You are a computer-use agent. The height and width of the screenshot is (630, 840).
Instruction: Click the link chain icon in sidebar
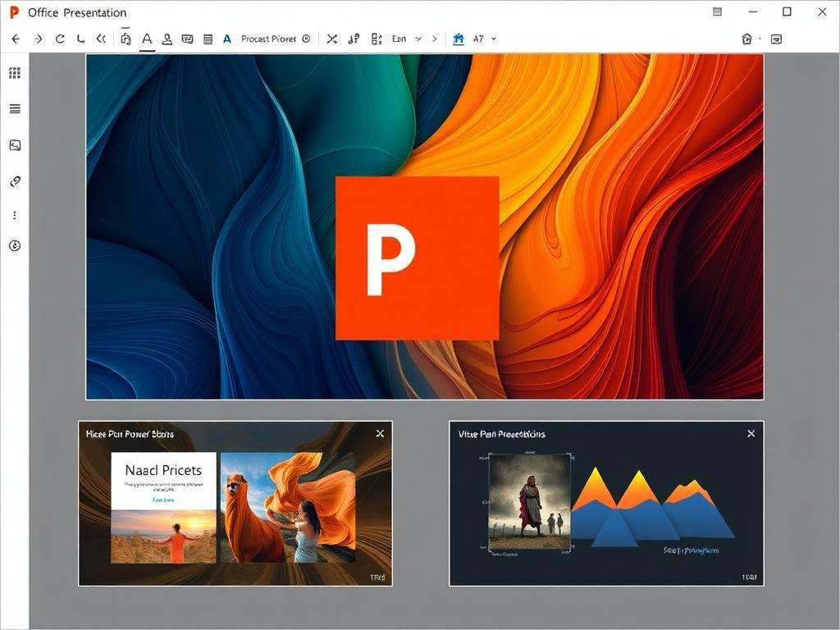pyautogui.click(x=15, y=181)
